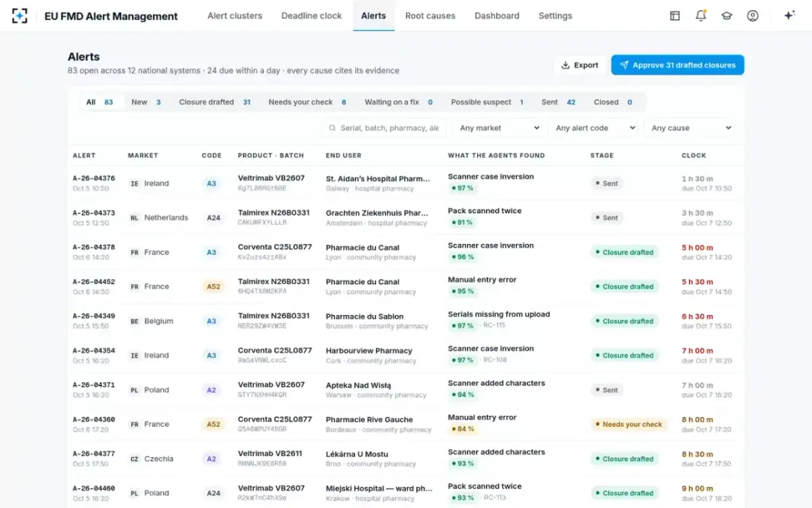
Task: Navigate to the Settings tab
Action: 556,16
